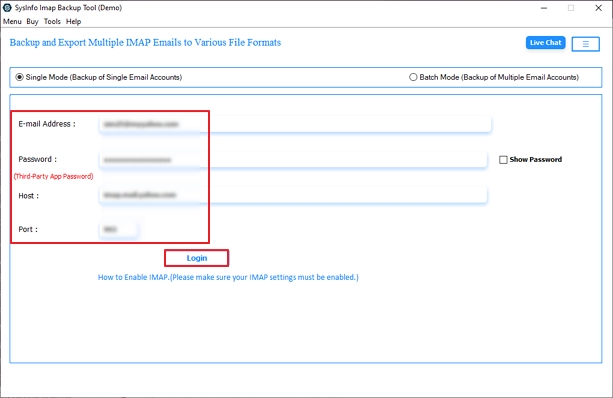This screenshot has height=398, width=613.
Task: Click the Host label
Action: (x=29, y=196)
